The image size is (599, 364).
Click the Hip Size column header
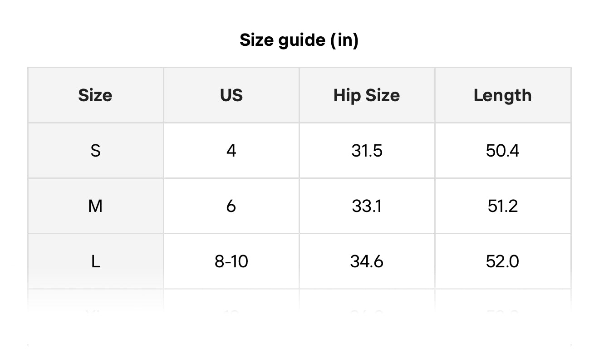click(367, 95)
